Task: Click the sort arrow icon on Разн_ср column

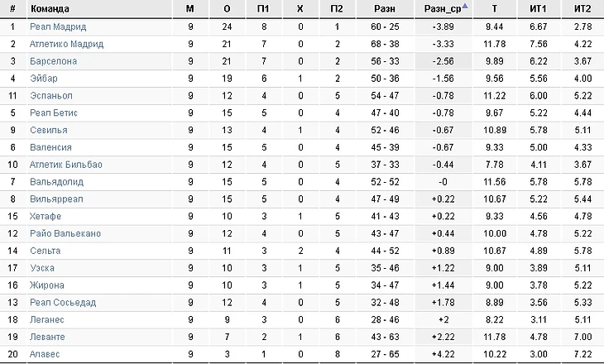Action: (465, 7)
